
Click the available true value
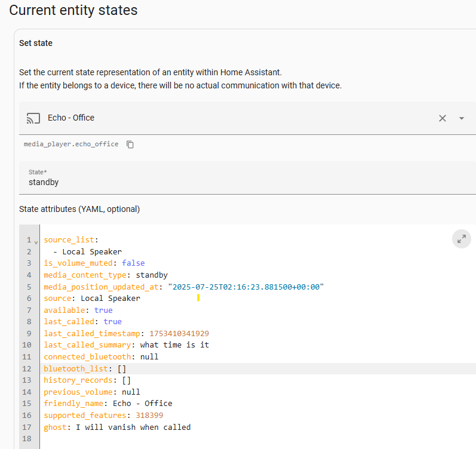tap(103, 310)
